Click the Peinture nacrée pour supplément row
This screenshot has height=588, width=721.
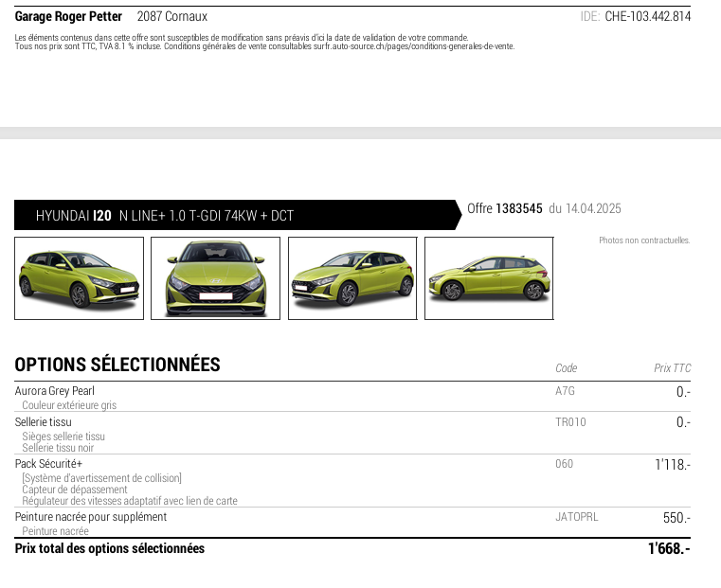coord(91,517)
